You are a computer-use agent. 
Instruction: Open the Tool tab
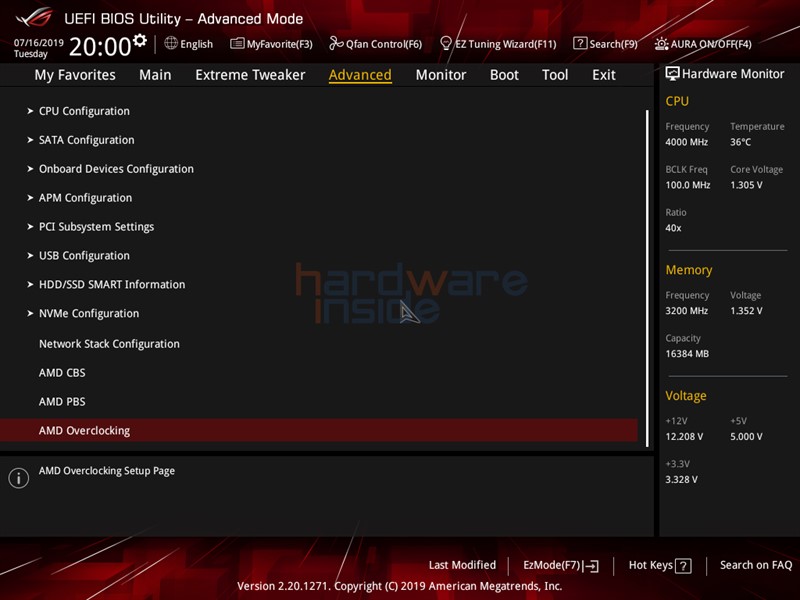point(555,75)
